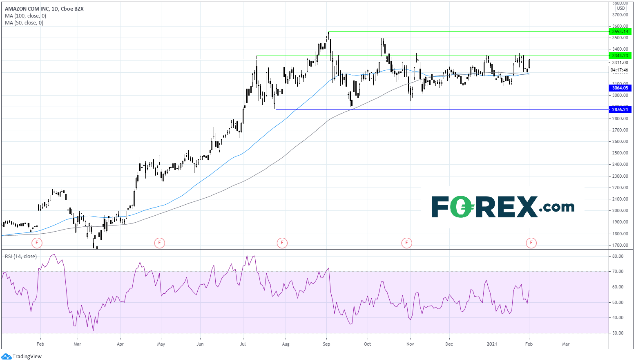The height and width of the screenshot is (364, 636).
Task: Click the MA (50, close, 0) legend
Action: pyautogui.click(x=24, y=23)
